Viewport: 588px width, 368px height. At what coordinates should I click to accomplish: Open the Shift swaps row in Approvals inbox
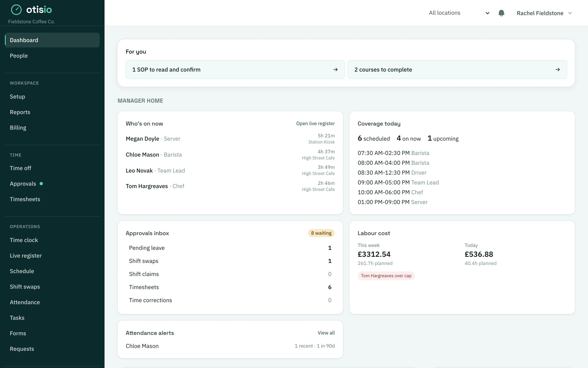click(230, 261)
